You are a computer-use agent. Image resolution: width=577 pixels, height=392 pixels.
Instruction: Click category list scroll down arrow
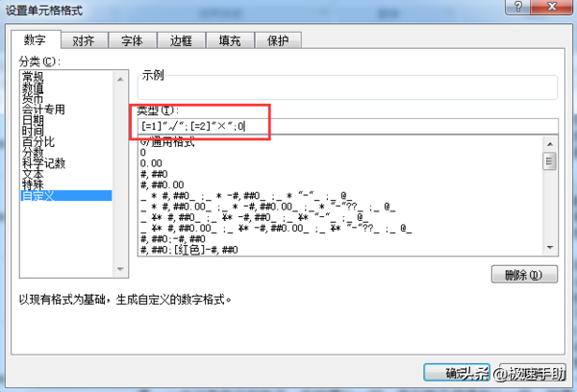click(120, 269)
